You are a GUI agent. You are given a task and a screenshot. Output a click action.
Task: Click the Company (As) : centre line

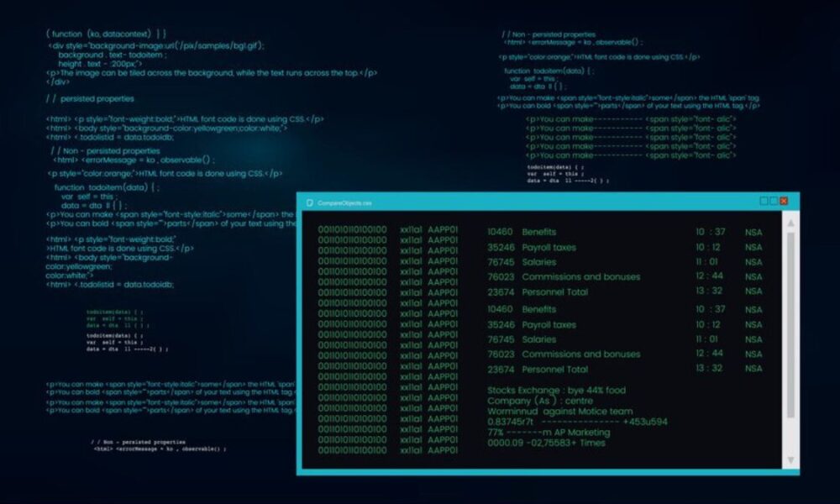click(x=540, y=402)
